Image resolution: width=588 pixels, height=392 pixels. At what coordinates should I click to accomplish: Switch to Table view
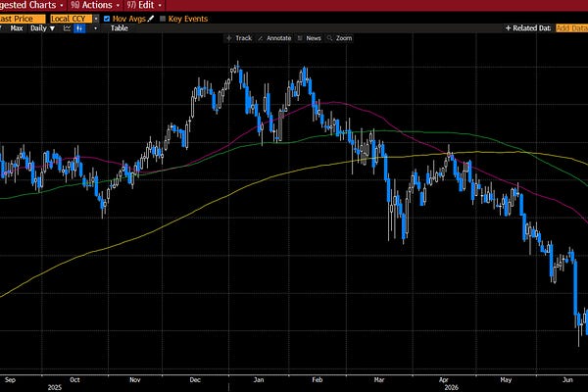click(x=119, y=28)
